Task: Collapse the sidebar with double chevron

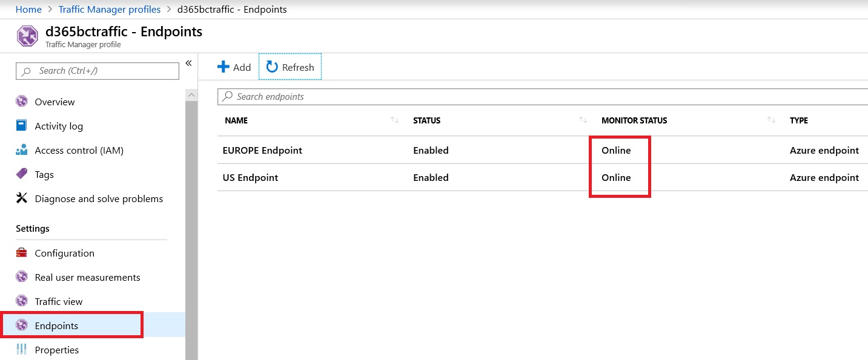Action: 188,63
